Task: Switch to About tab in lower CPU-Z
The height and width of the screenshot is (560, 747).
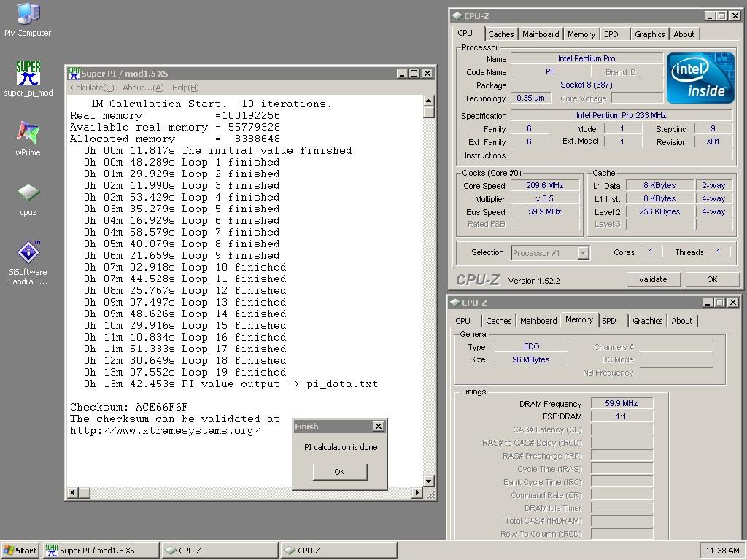Action: pos(682,321)
